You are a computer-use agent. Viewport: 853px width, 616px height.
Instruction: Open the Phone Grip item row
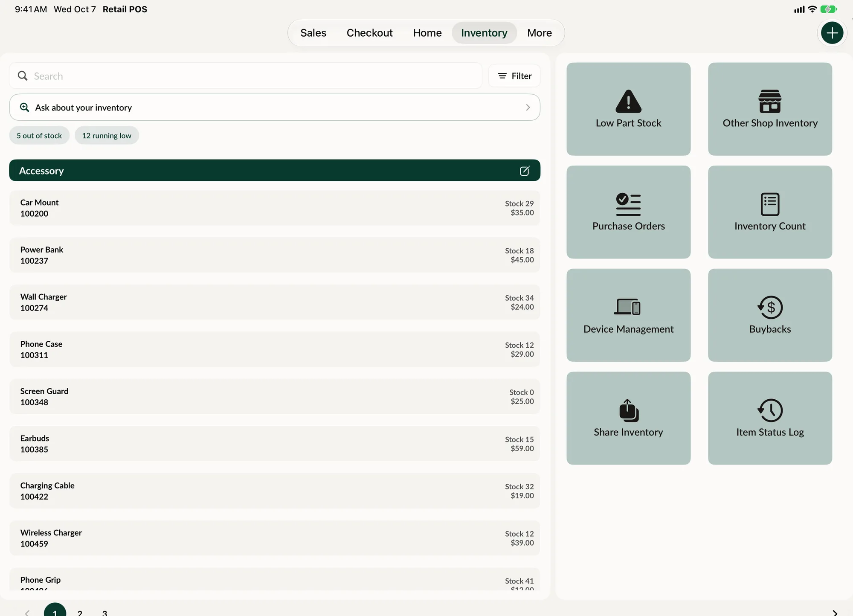tap(275, 579)
